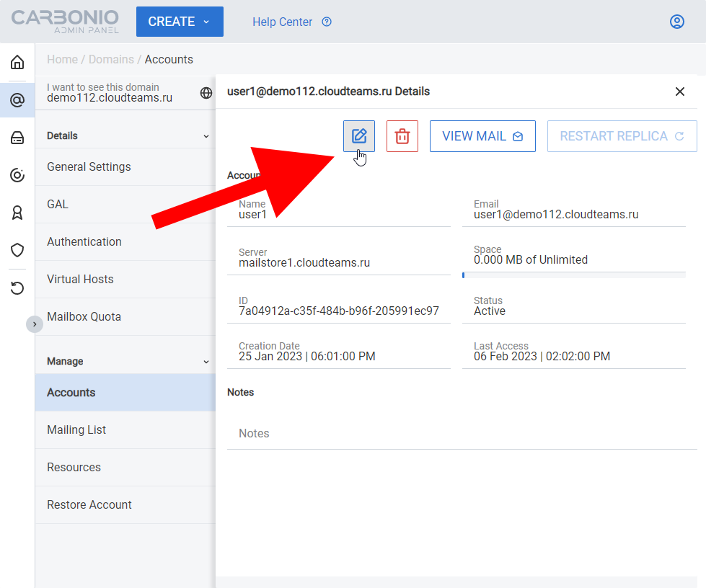The height and width of the screenshot is (588, 706).
Task: Click the Notes input field
Action: [x=462, y=433]
